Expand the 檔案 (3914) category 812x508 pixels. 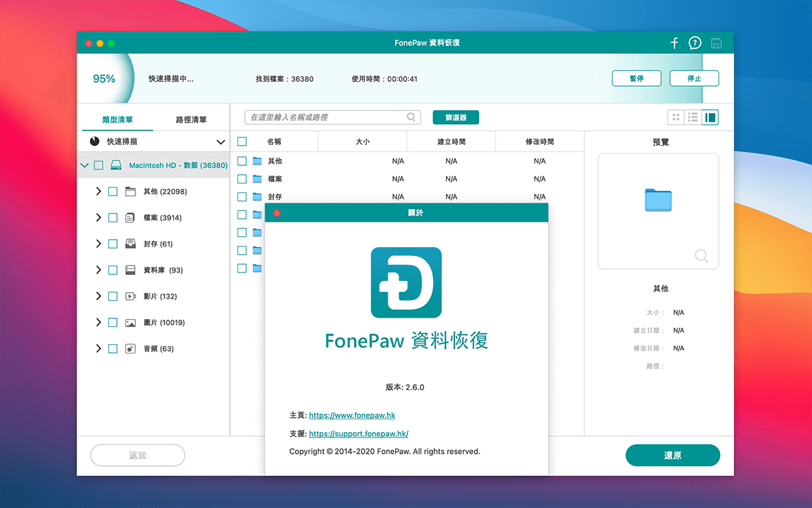(98, 218)
